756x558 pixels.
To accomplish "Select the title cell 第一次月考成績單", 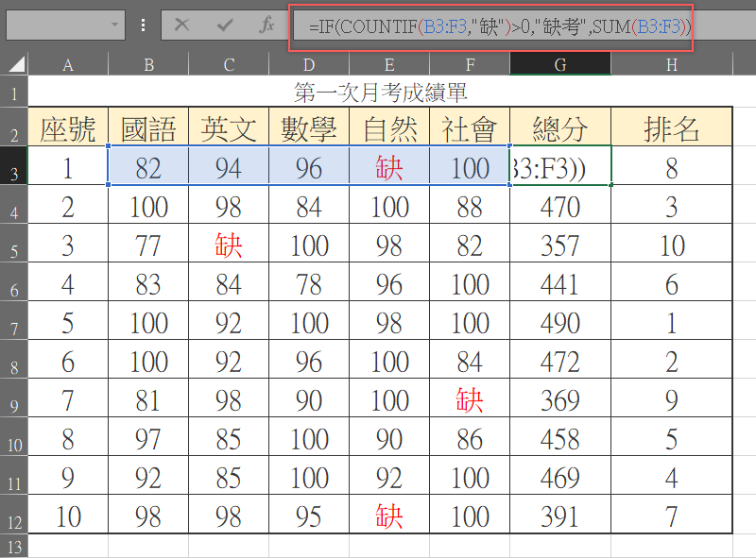I will (x=381, y=93).
